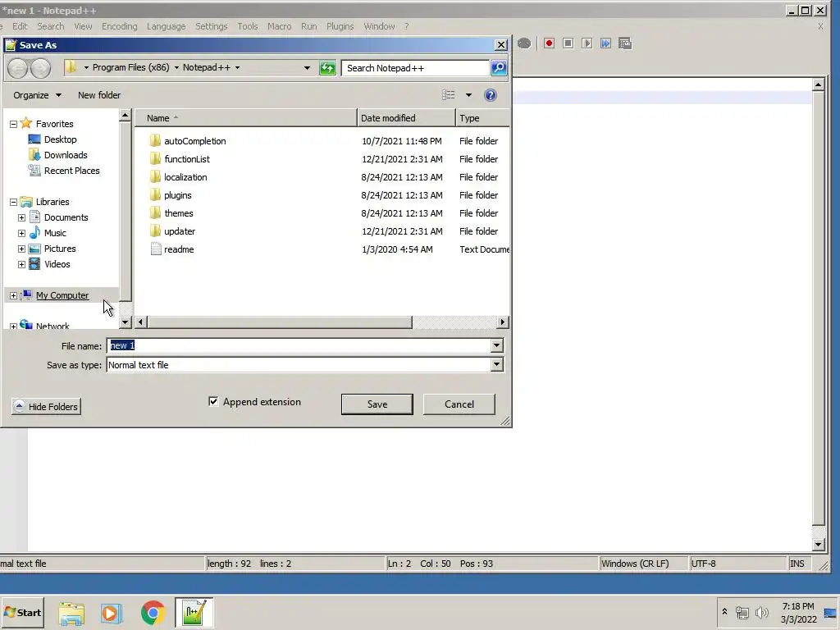
Task: Open the Organize dropdown menu
Action: 37,95
